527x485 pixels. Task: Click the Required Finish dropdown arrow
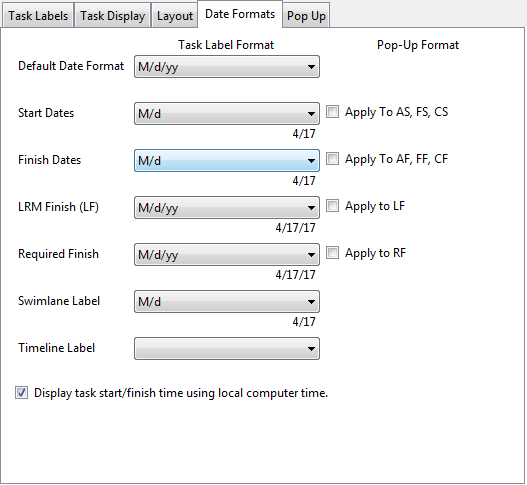(311, 255)
